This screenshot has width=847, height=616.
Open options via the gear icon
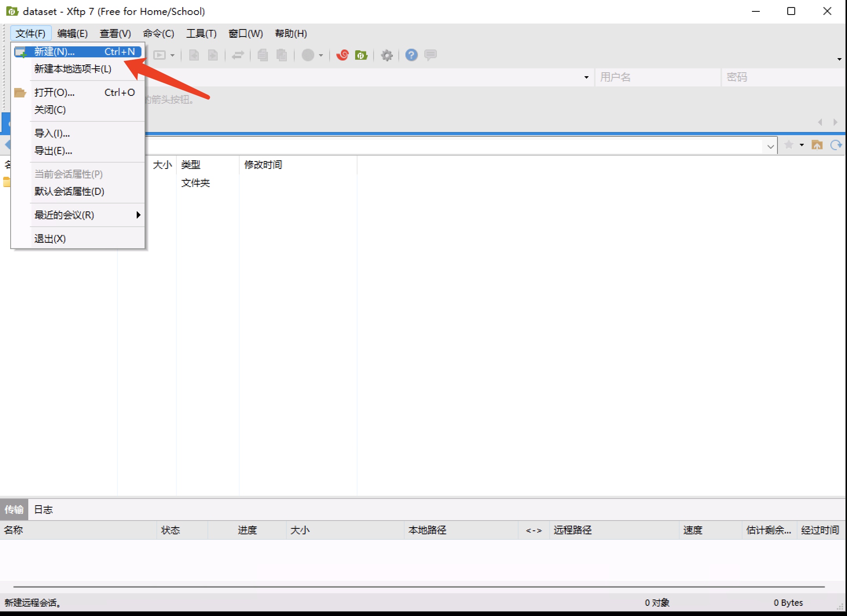click(387, 55)
